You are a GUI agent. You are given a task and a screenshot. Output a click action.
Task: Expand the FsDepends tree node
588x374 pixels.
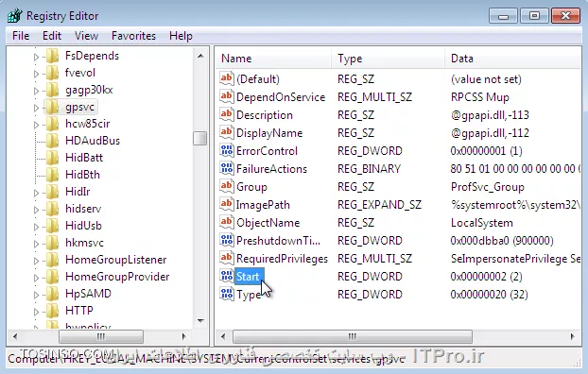(x=36, y=57)
